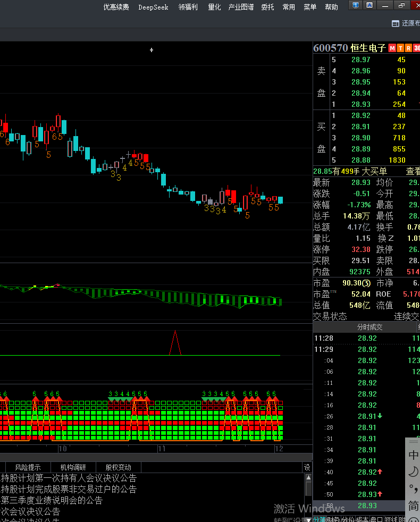The image size is (420, 522).
Task: Click the orange R badge beside stock name
Action: click(408, 48)
